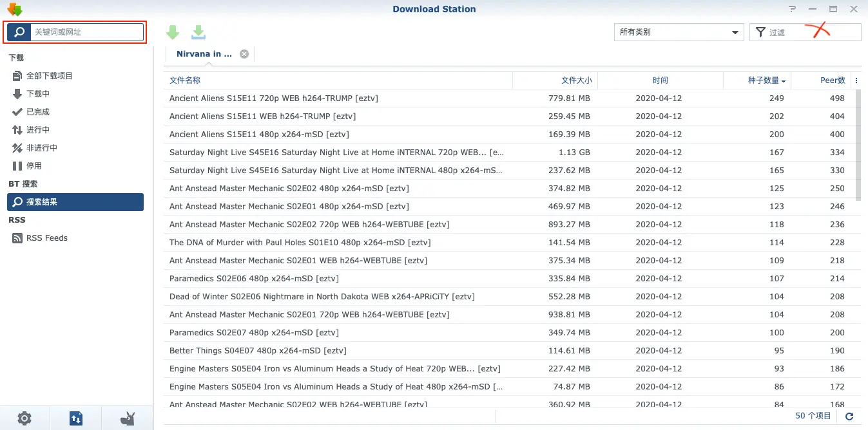Click the transfer arrows icon at bottom
868x430 pixels.
(76, 418)
